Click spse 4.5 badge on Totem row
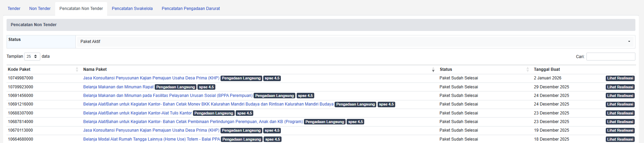This screenshot has width=644, height=143. pyautogui.click(x=273, y=139)
